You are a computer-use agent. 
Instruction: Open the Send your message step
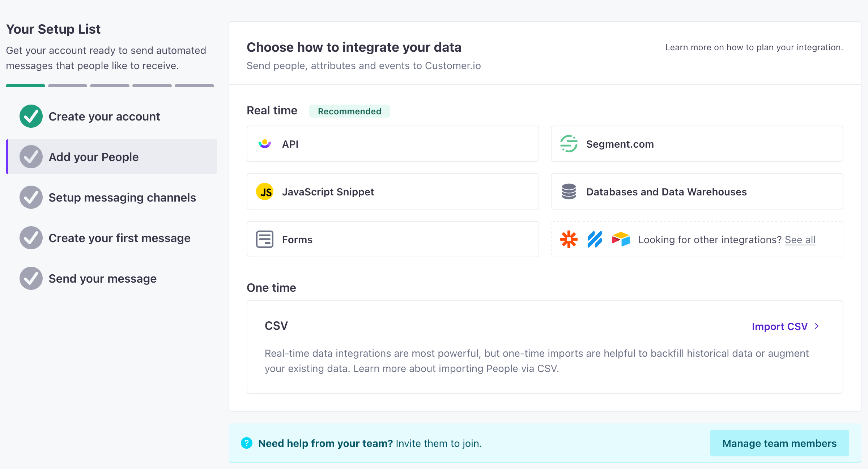[x=111, y=278]
